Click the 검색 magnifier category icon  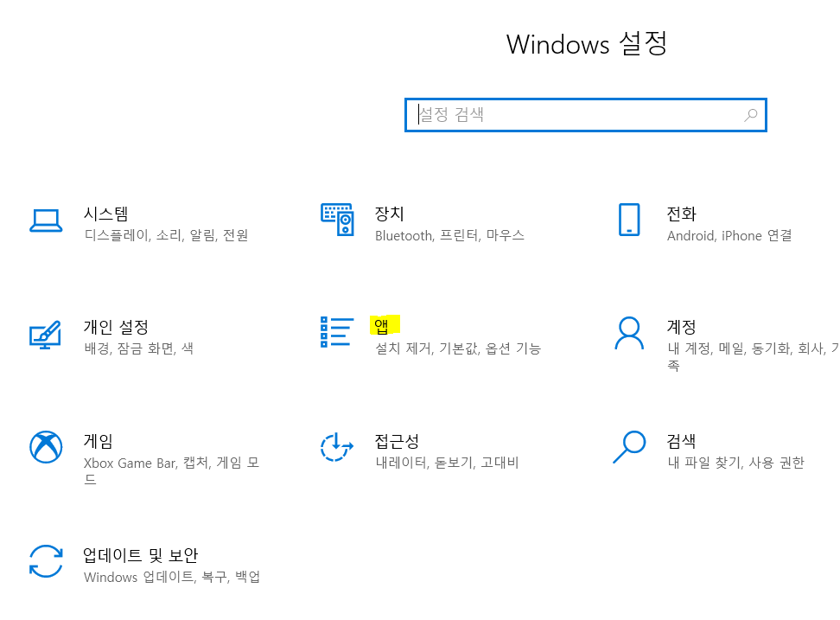[629, 446]
